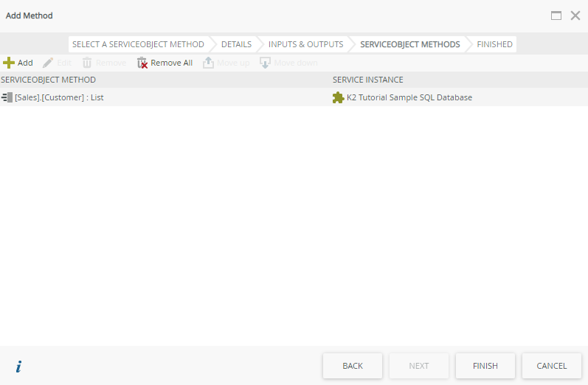Click the method icon beside [Sales].[Customer]
588x385 pixels.
[x=7, y=97]
